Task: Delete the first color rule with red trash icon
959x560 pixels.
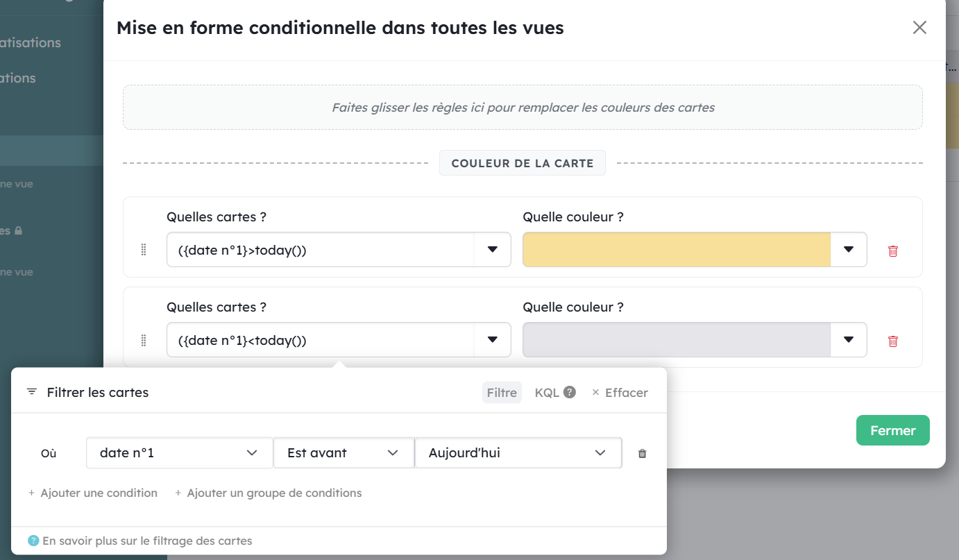Action: [893, 251]
